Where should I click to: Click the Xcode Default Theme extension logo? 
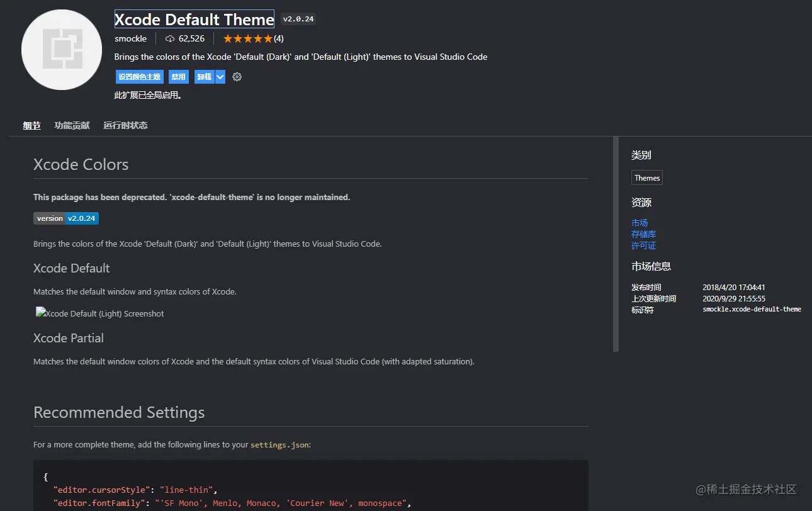62,50
